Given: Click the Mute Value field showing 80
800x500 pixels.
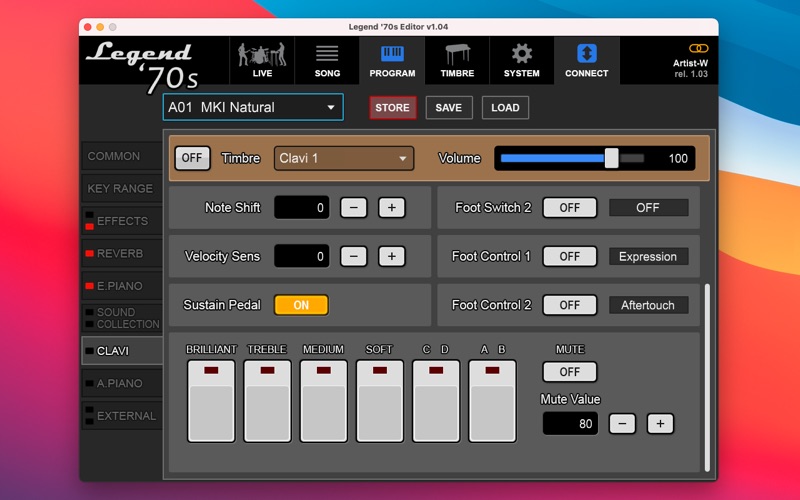Looking at the screenshot, I should click(570, 423).
